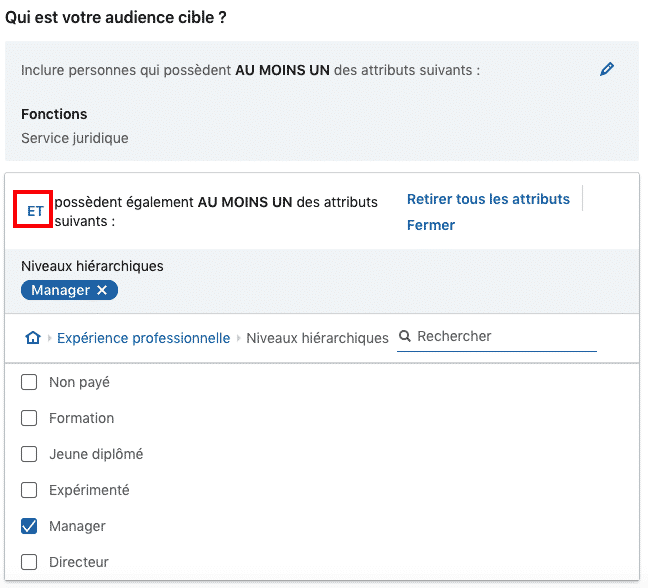Click the Fonctions heading

(x=54, y=114)
